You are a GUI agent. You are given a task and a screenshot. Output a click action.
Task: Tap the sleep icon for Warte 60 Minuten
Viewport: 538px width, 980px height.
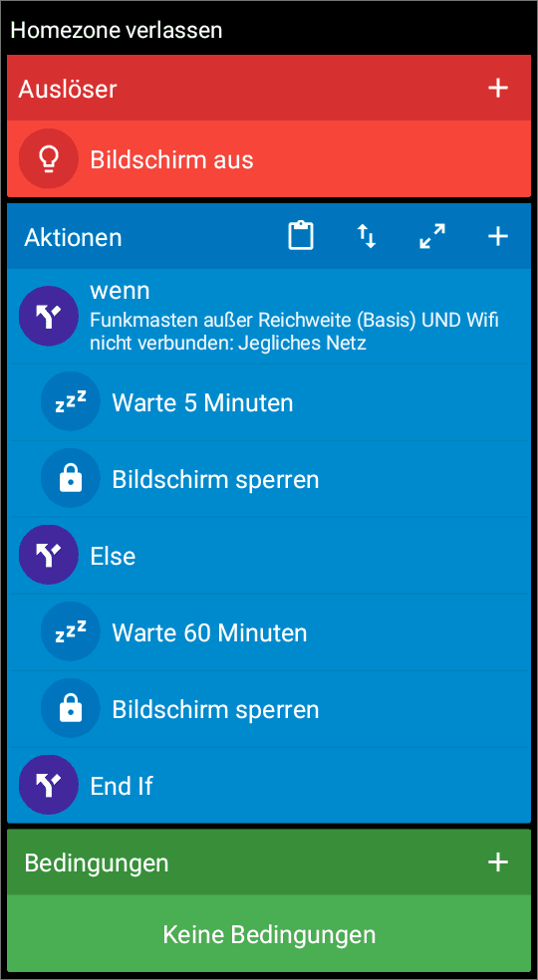(70, 631)
